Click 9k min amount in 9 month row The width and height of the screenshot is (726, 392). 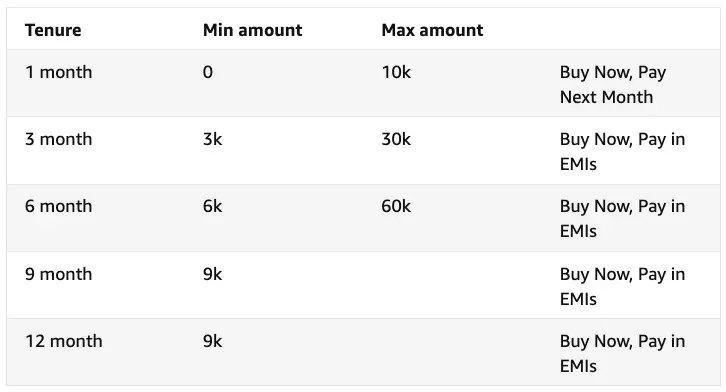pos(213,274)
